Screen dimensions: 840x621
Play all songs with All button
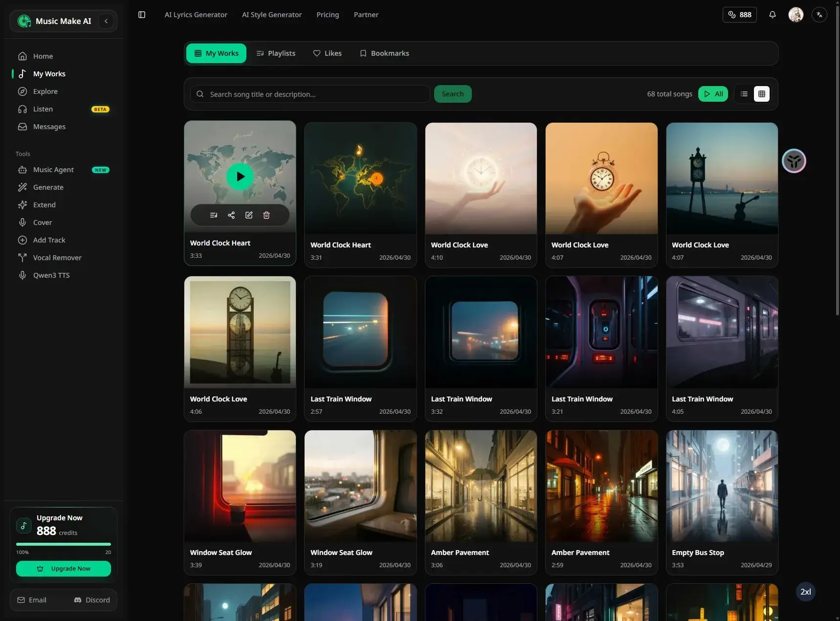[x=713, y=94]
